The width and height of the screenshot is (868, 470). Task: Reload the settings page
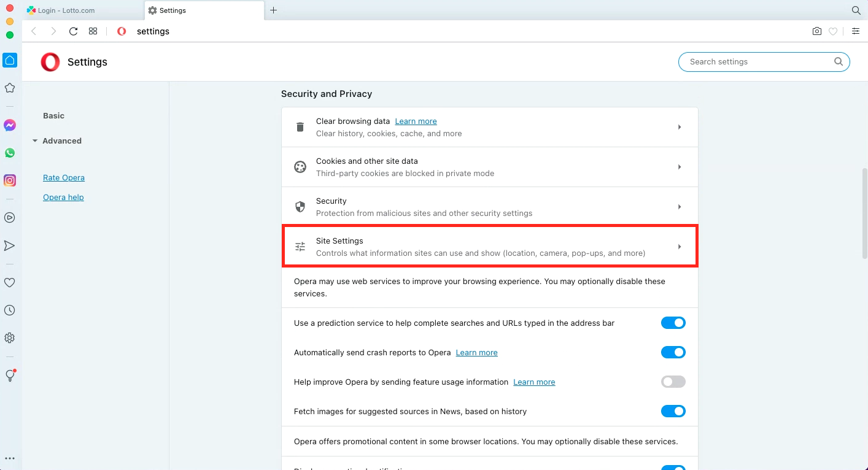click(x=73, y=31)
